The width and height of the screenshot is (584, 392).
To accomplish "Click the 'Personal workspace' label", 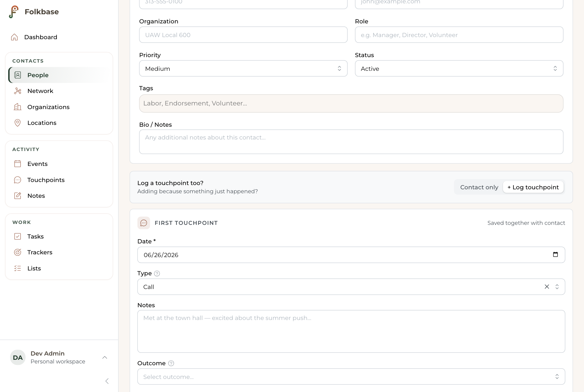I will click(58, 362).
